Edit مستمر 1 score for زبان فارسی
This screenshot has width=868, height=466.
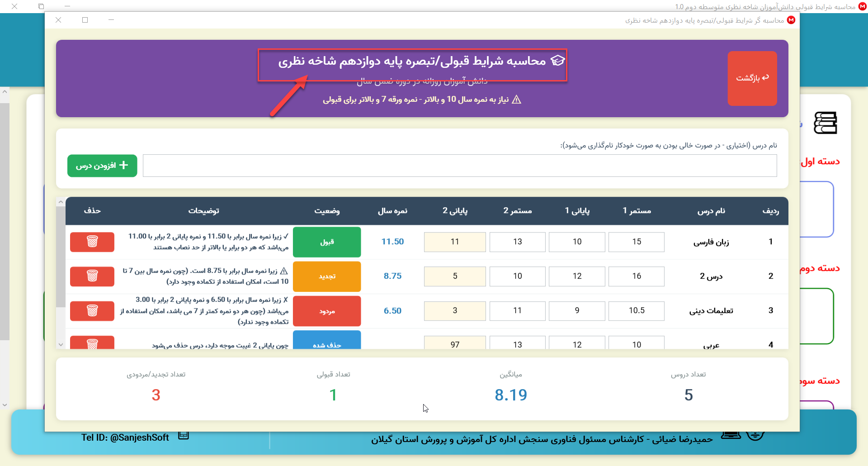coord(636,242)
